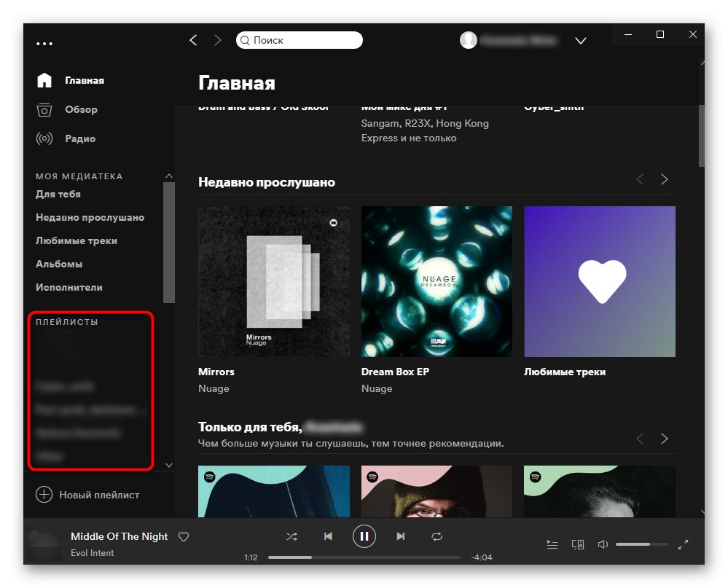The width and height of the screenshot is (728, 588).
Task: Open the play queue
Action: click(552, 544)
